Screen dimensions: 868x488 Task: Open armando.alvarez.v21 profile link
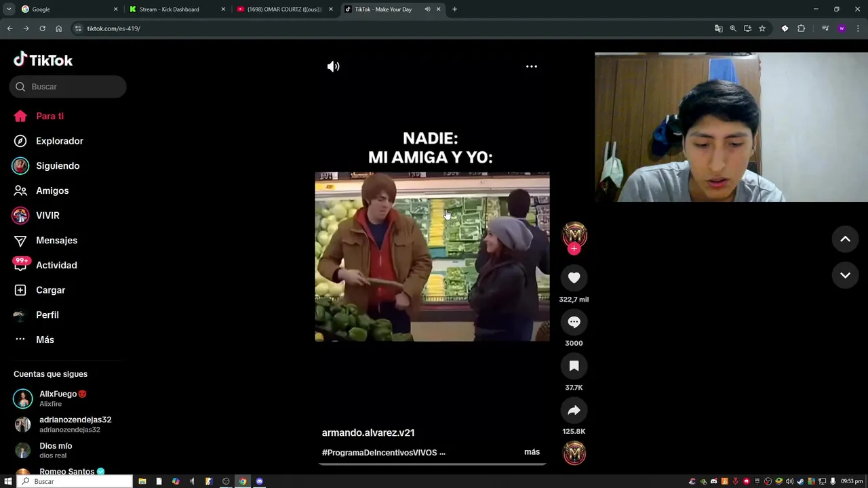[368, 432]
